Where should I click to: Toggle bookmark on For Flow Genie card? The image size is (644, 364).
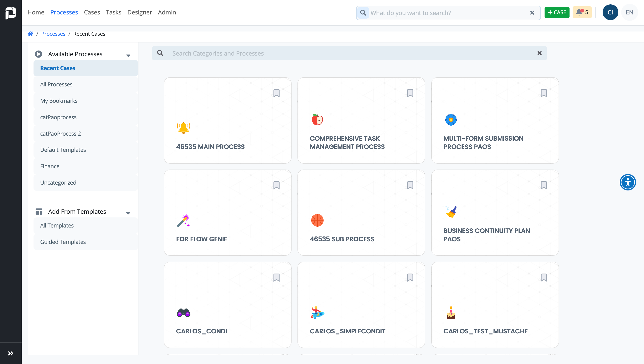pos(276,185)
